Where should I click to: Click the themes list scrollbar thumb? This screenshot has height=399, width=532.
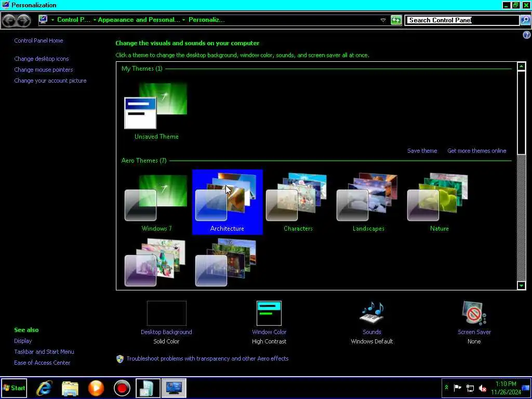(x=522, y=112)
